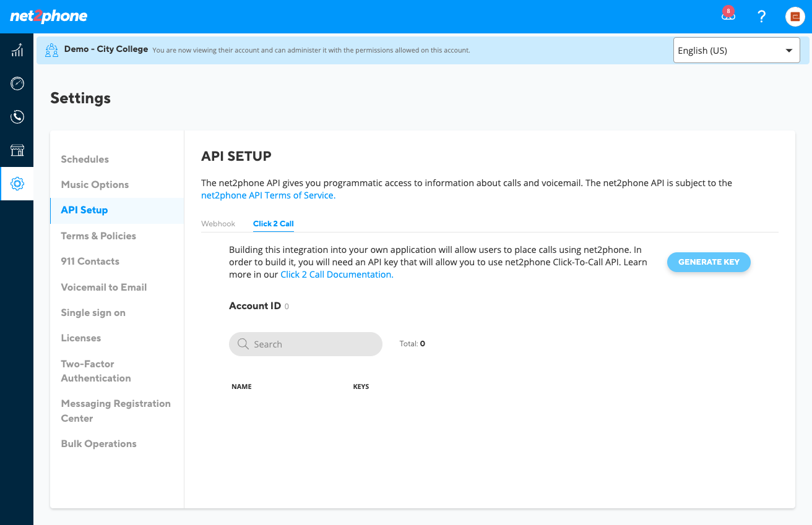
Task: Open Music Options settings
Action: tap(95, 184)
